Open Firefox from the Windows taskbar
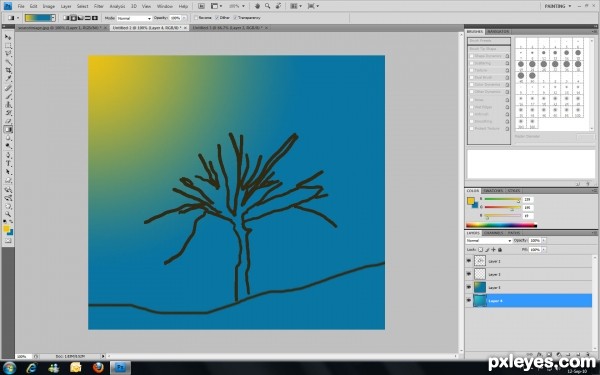The height and width of the screenshot is (375, 600). pyautogui.click(x=98, y=368)
